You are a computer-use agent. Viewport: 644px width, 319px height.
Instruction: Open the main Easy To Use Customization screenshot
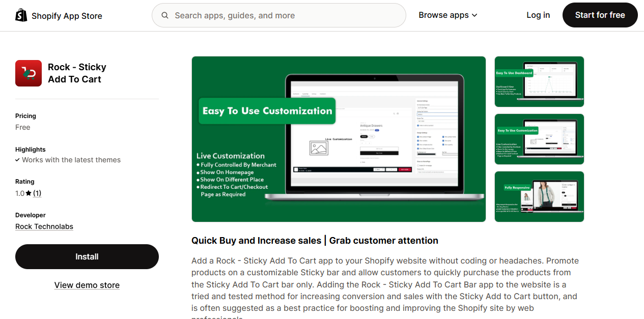tap(339, 139)
